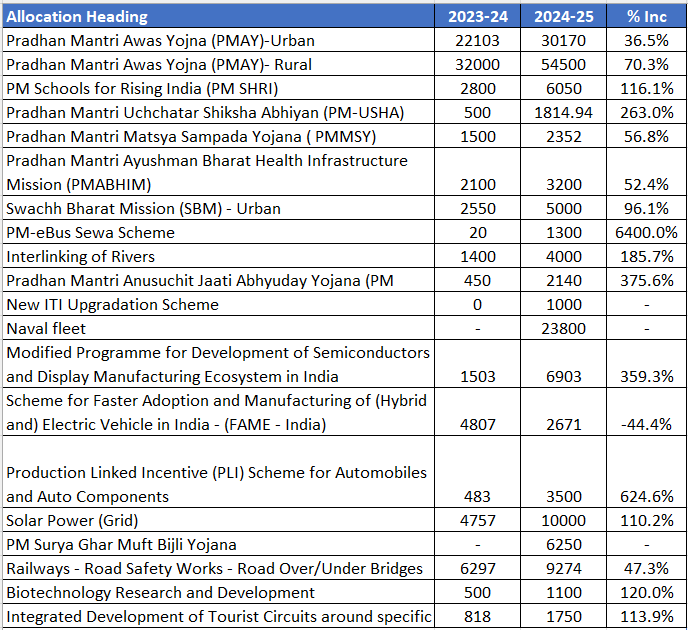The height and width of the screenshot is (630, 688).
Task: Click the 263.0% cell
Action: click(x=646, y=112)
